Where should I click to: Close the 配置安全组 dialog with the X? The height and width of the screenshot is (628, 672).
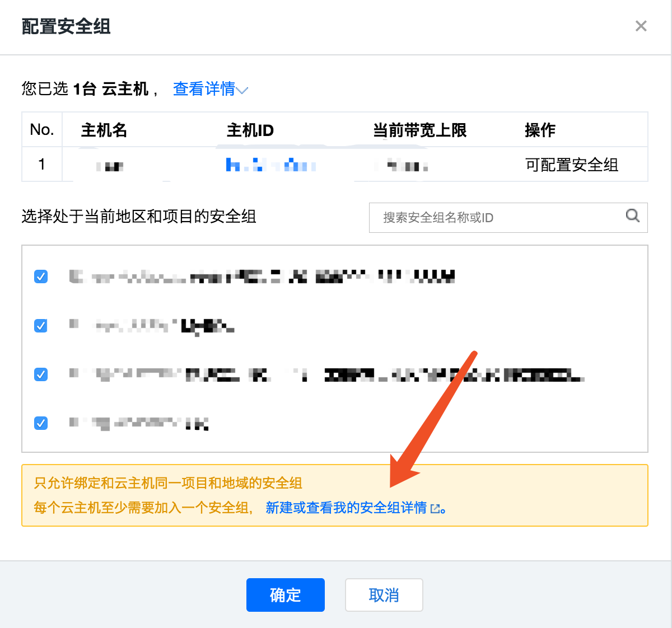641,26
